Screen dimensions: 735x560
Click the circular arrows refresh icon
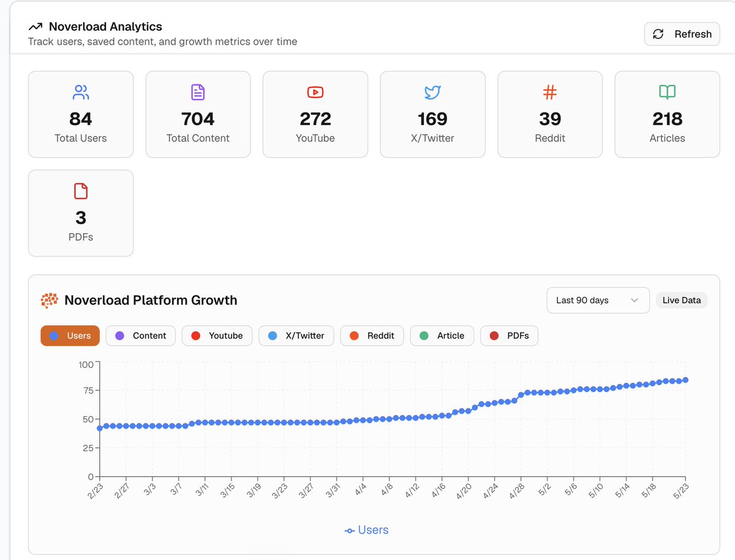(658, 34)
